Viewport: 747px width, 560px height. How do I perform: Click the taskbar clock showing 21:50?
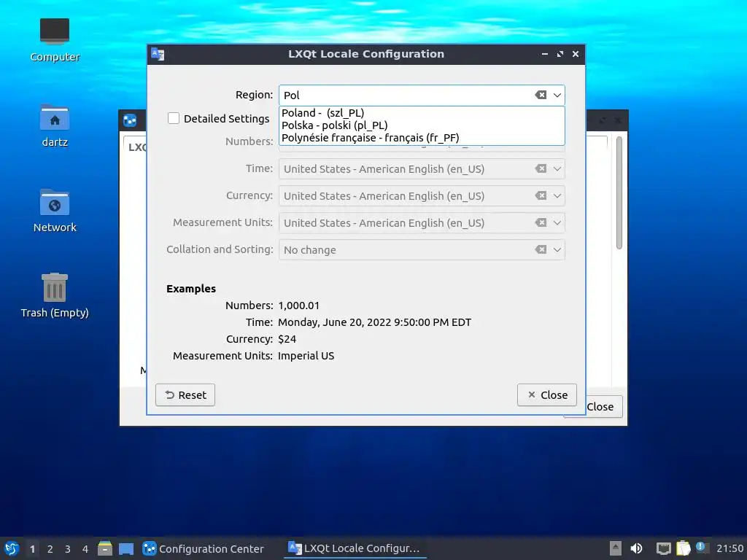tap(729, 548)
